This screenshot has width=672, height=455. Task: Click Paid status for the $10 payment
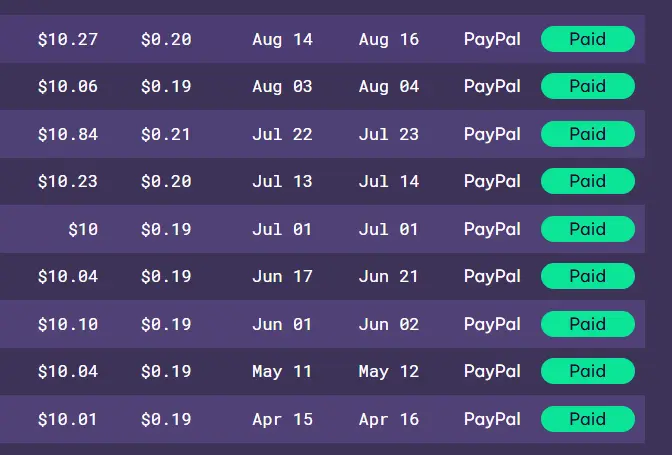point(588,229)
